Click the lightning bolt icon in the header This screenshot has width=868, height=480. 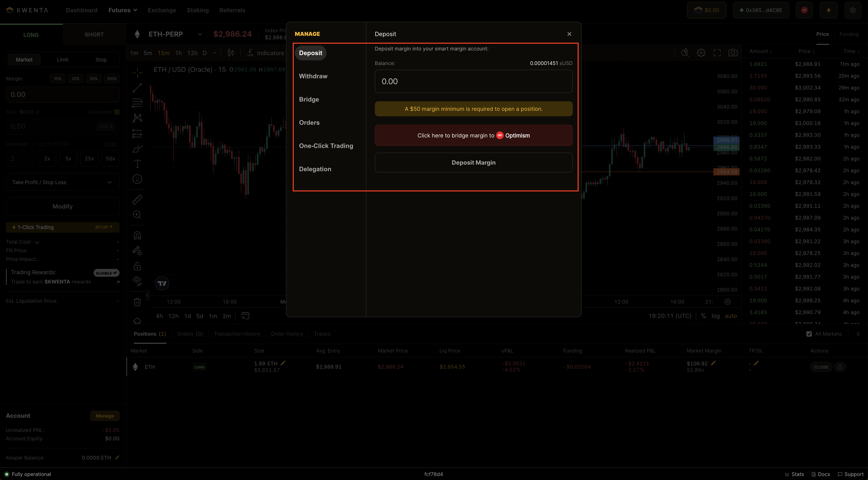(x=829, y=10)
